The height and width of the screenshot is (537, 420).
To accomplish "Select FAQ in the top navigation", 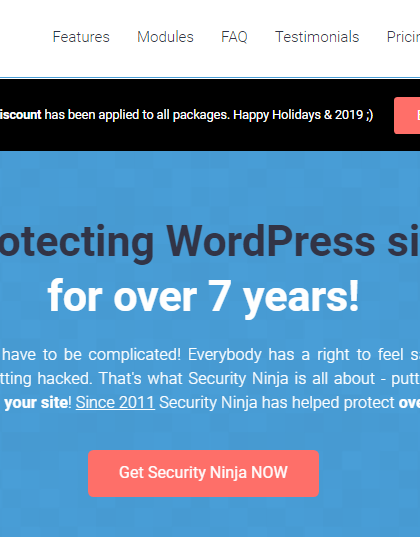I will point(234,37).
